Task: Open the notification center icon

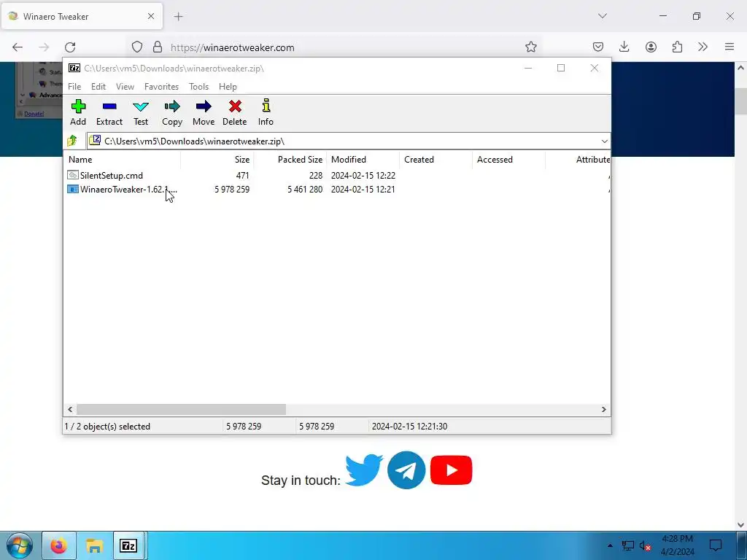Action: point(715,545)
